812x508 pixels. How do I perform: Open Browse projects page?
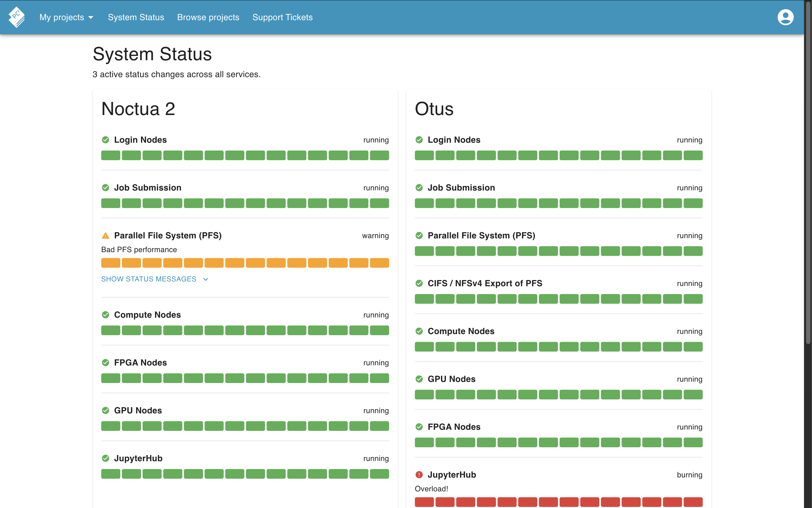[208, 17]
